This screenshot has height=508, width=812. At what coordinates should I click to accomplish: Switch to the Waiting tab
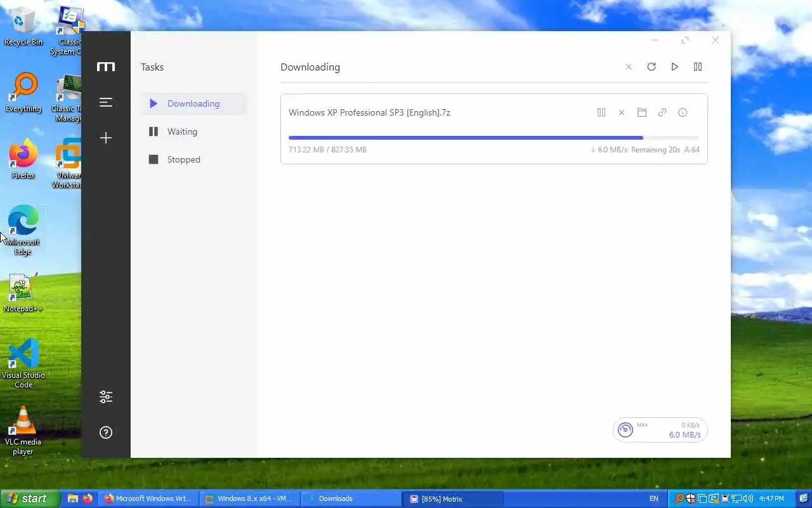point(193,131)
